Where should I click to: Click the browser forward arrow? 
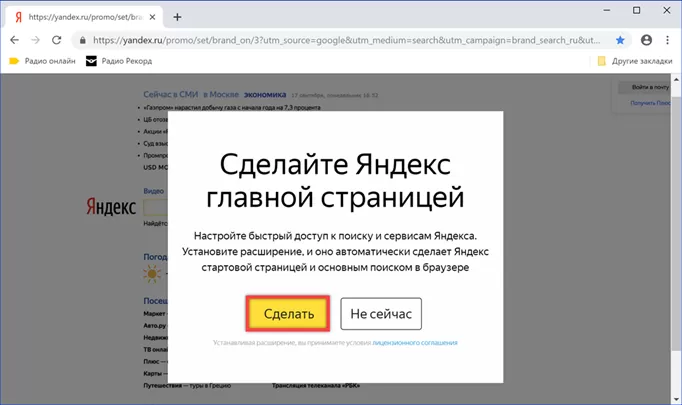click(x=35, y=40)
